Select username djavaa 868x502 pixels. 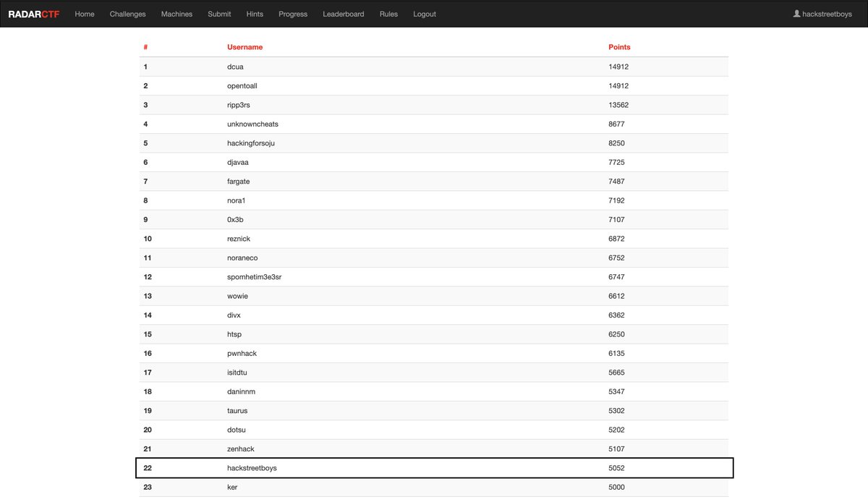(x=238, y=162)
